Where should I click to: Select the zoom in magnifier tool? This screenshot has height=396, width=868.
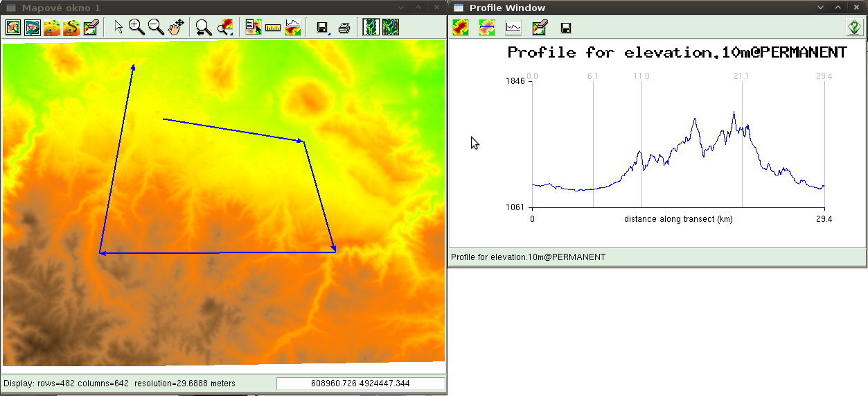click(136, 27)
